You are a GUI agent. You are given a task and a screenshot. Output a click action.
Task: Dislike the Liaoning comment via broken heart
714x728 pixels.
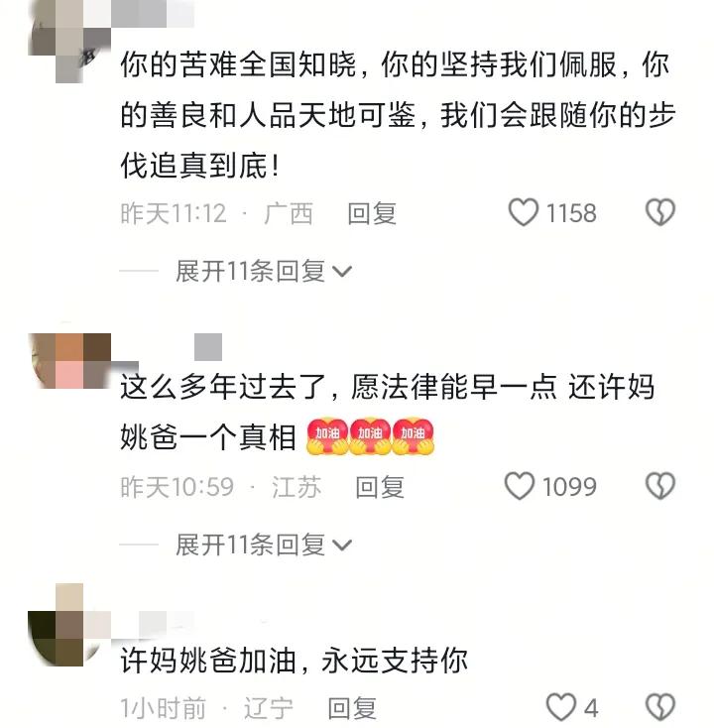tap(660, 707)
